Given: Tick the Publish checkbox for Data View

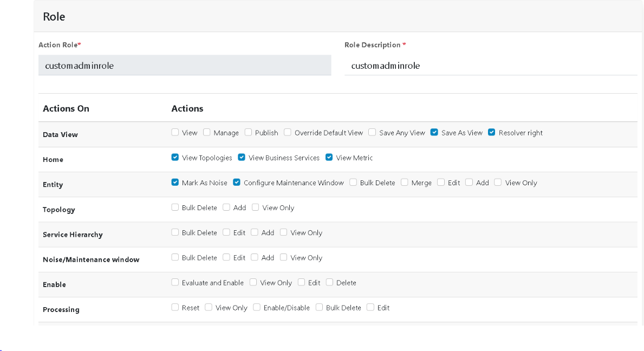Looking at the screenshot, I should coord(248,132).
